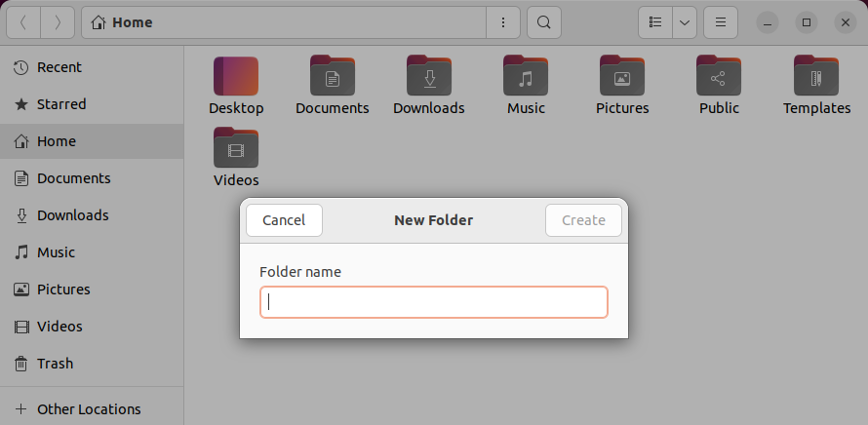
Task: Click the Create button in dialog
Action: coord(583,220)
